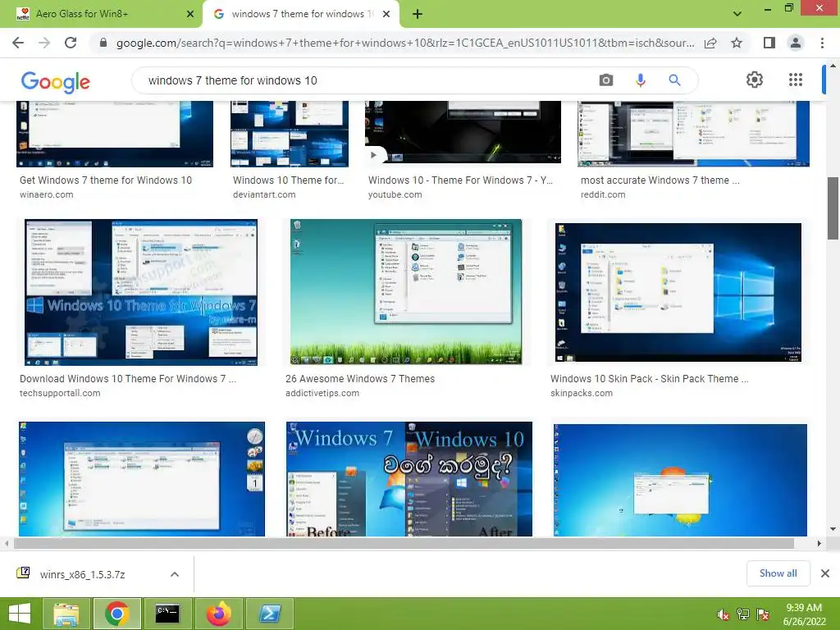Open Download Windows 10 Theme For Windows 7 link
Image resolution: width=840 pixels, height=630 pixels.
click(x=127, y=379)
